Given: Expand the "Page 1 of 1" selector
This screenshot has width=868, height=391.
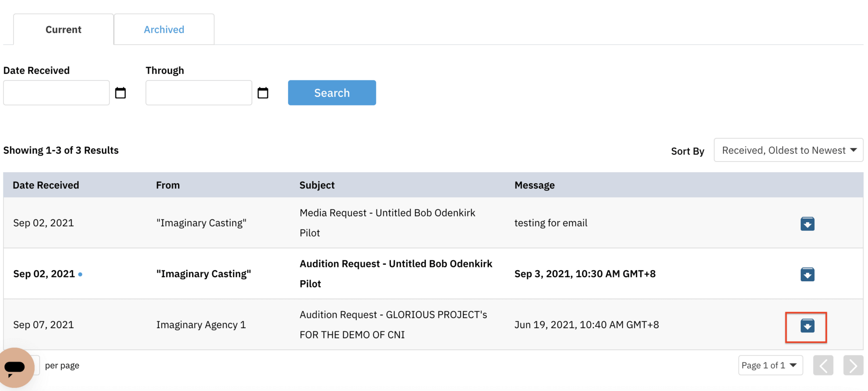Looking at the screenshot, I should [x=770, y=365].
